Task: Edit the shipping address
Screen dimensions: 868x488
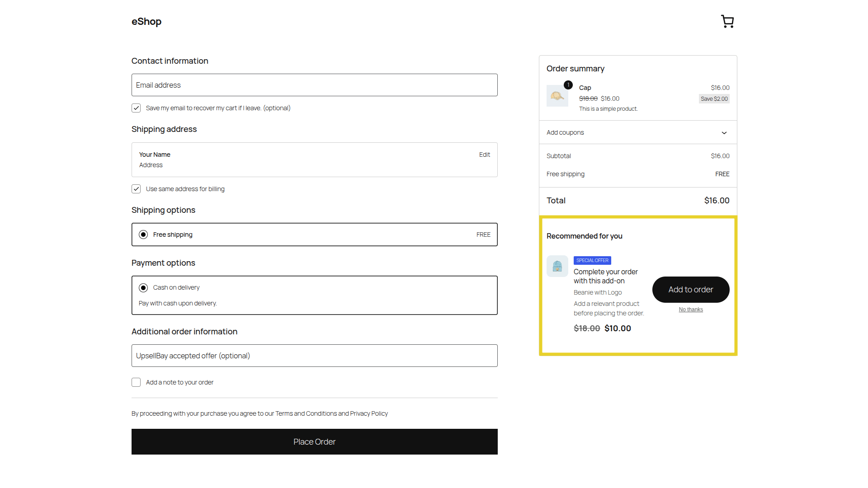Action: 485,155
